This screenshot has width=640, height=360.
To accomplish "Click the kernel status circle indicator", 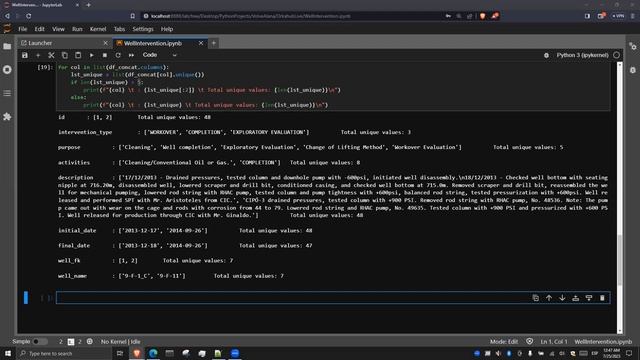I will 616,55.
